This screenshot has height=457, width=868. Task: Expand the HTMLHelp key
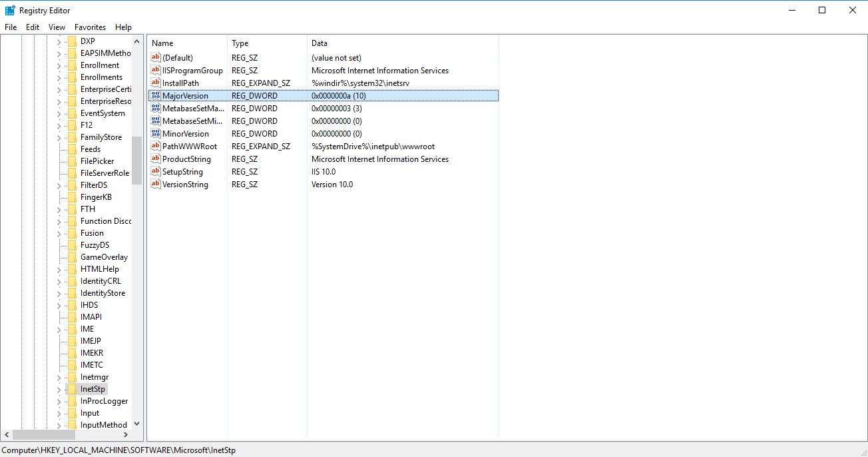pos(59,269)
